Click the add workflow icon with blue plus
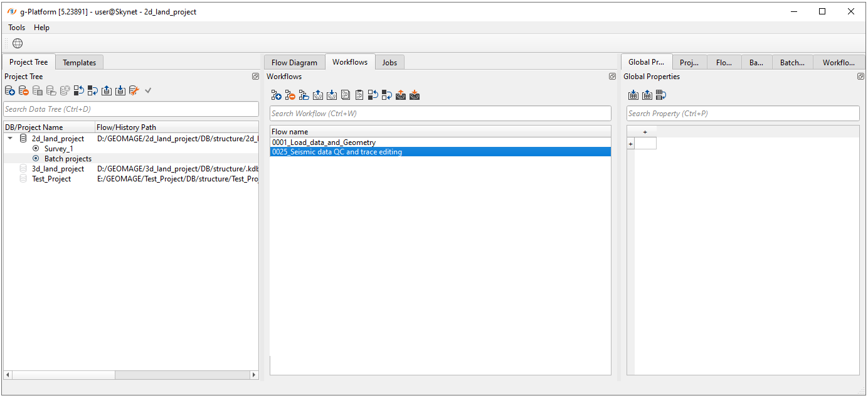868x398 pixels. pos(276,95)
